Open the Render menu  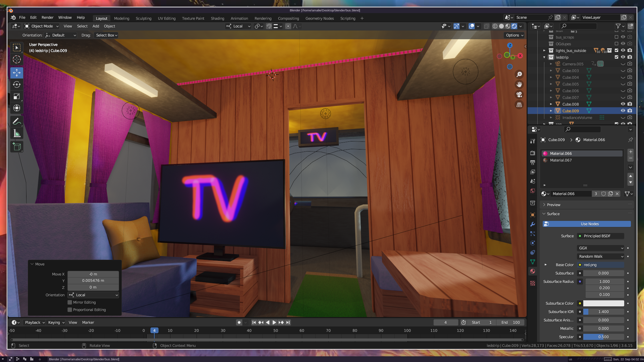coord(47,17)
